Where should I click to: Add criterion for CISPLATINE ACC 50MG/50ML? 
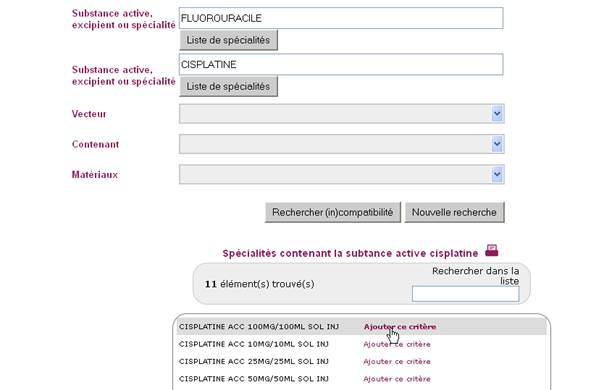(x=397, y=379)
